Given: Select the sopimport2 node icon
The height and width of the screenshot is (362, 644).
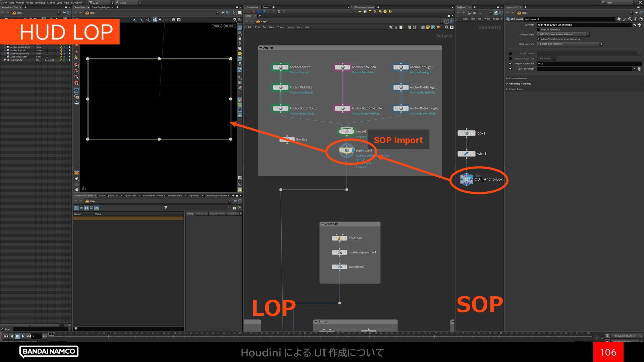Looking at the screenshot, I should (x=346, y=150).
